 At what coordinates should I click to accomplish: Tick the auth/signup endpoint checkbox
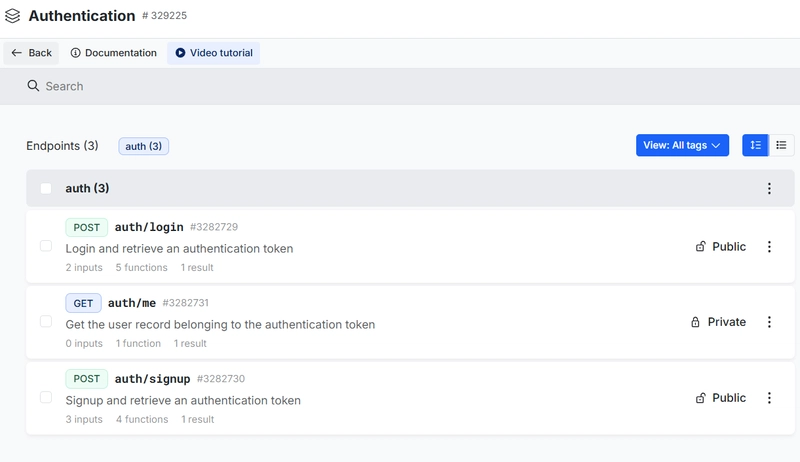click(x=46, y=397)
